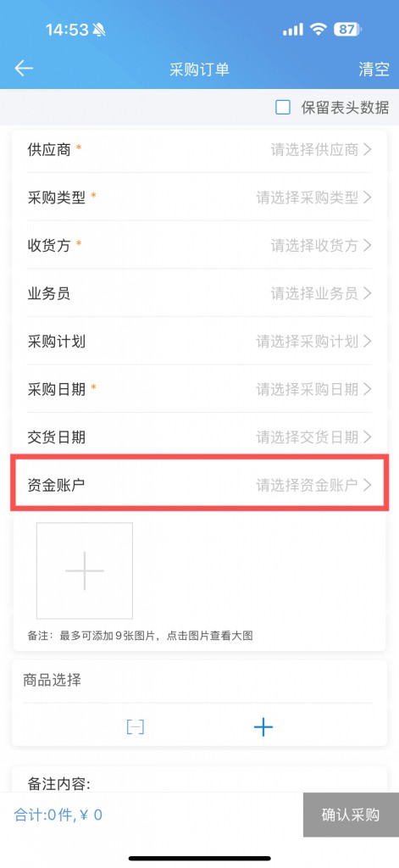
Task: Check the 保留表头数据 checkbox
Action: [x=283, y=108]
